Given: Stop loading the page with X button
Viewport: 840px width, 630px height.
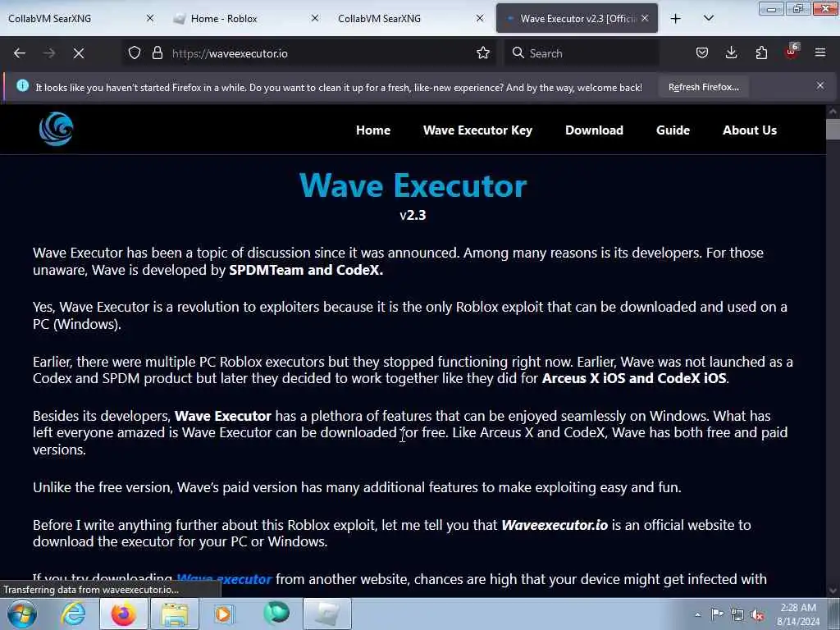Looking at the screenshot, I should coord(79,53).
